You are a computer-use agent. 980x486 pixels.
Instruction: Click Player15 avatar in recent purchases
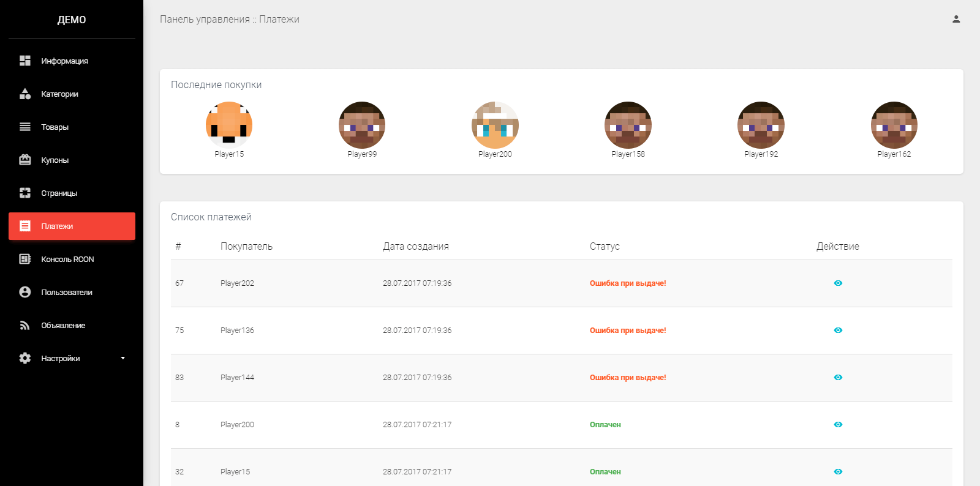[x=229, y=125]
